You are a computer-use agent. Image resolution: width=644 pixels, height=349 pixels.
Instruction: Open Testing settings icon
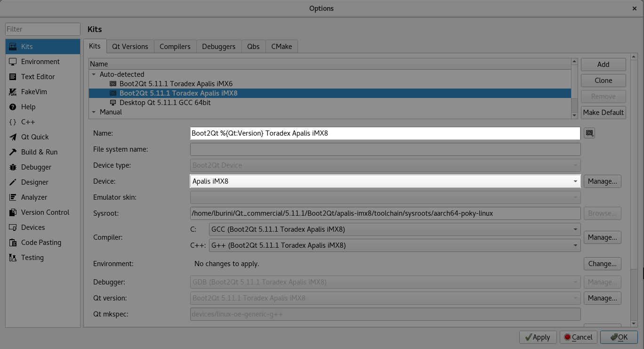(x=13, y=258)
